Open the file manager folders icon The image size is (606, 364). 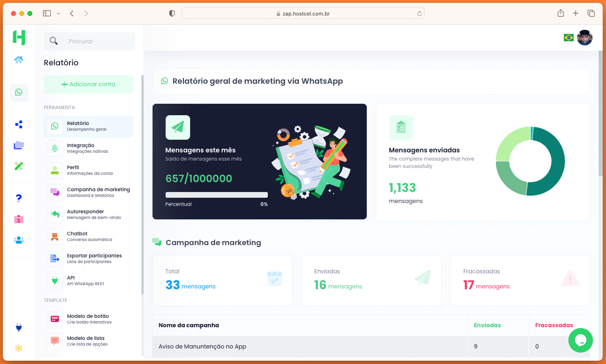pos(19,145)
